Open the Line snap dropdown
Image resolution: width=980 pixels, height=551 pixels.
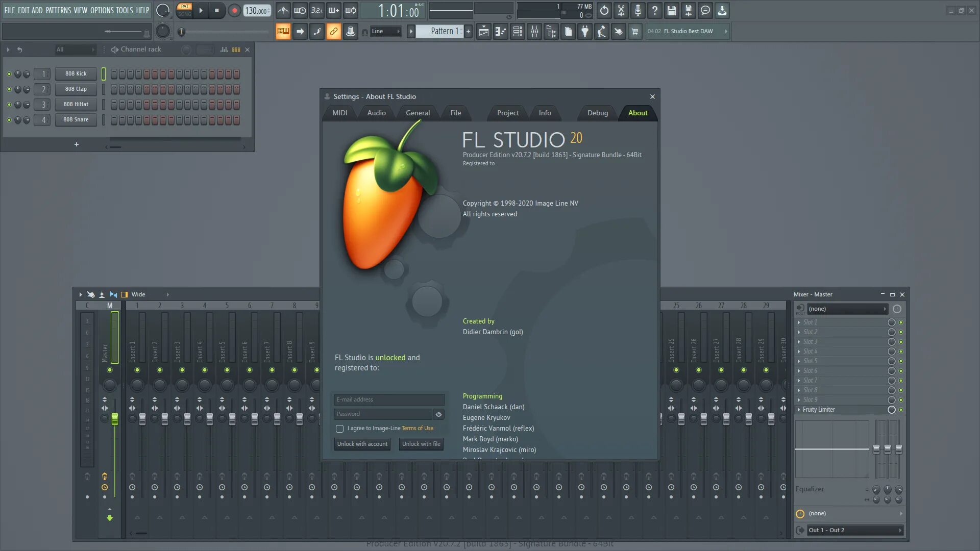tap(386, 32)
